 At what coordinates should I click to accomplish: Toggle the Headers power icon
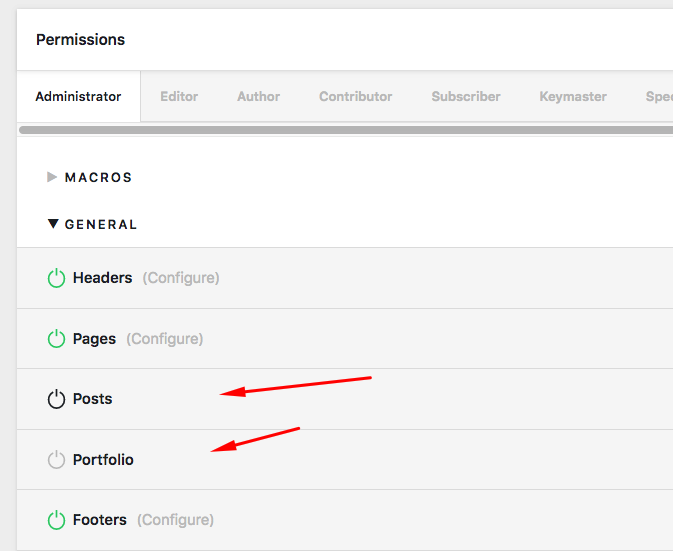[x=56, y=278]
